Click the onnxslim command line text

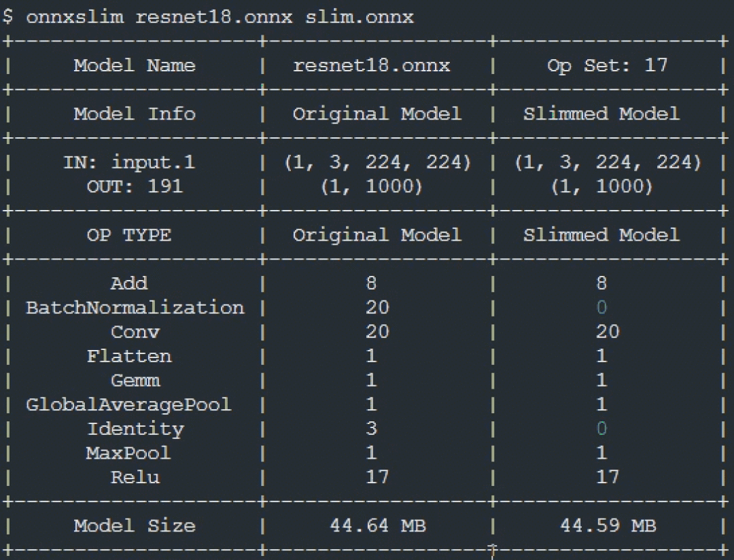[209, 17]
